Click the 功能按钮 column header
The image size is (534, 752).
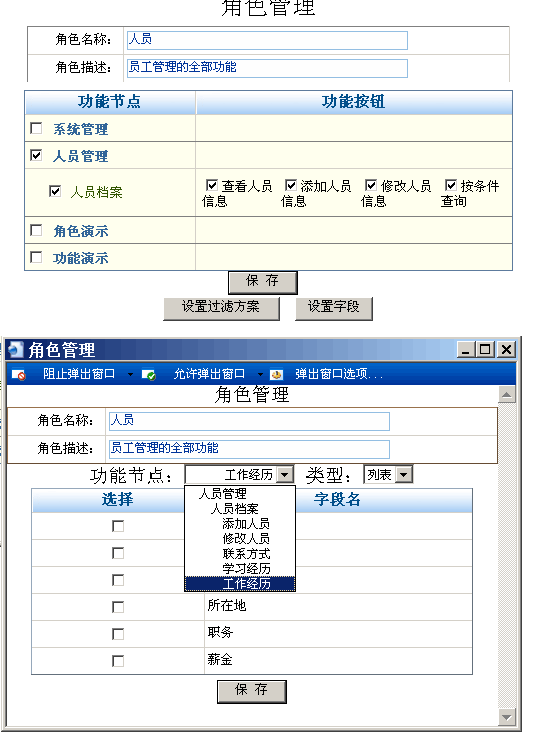(354, 102)
